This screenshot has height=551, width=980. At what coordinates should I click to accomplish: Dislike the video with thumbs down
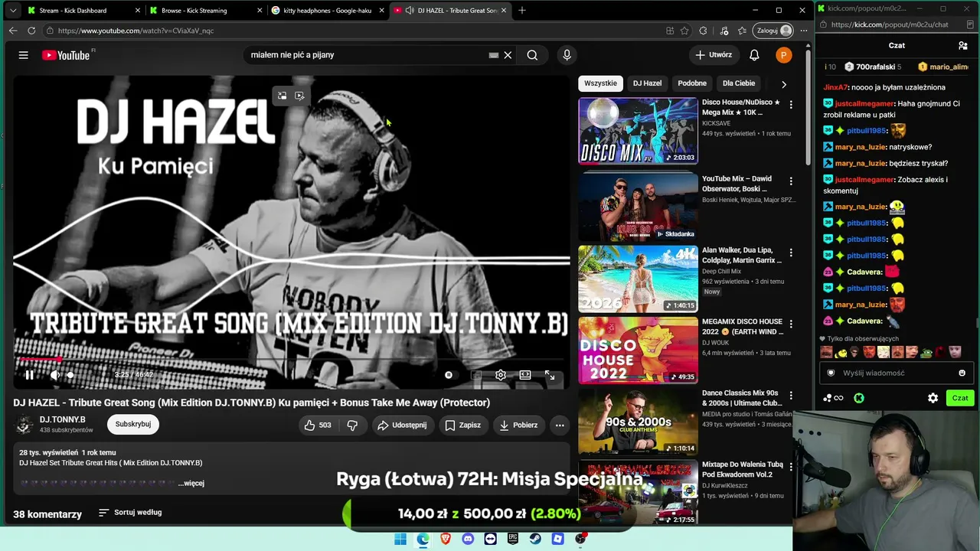[x=352, y=425]
